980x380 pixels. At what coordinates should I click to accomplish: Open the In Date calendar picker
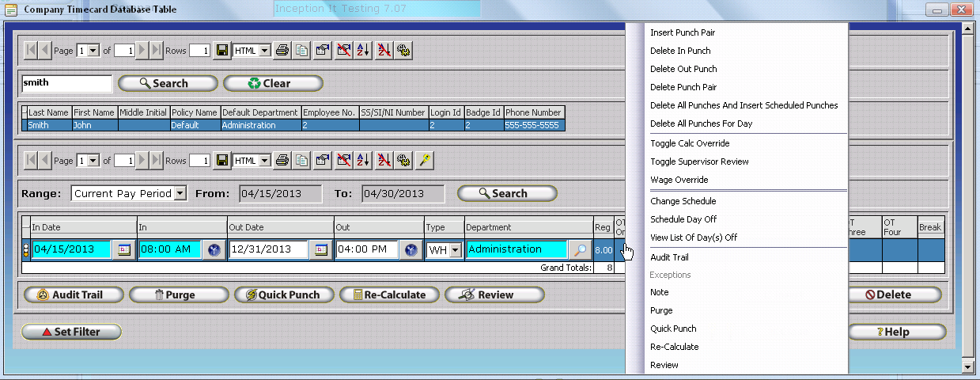pos(124,249)
